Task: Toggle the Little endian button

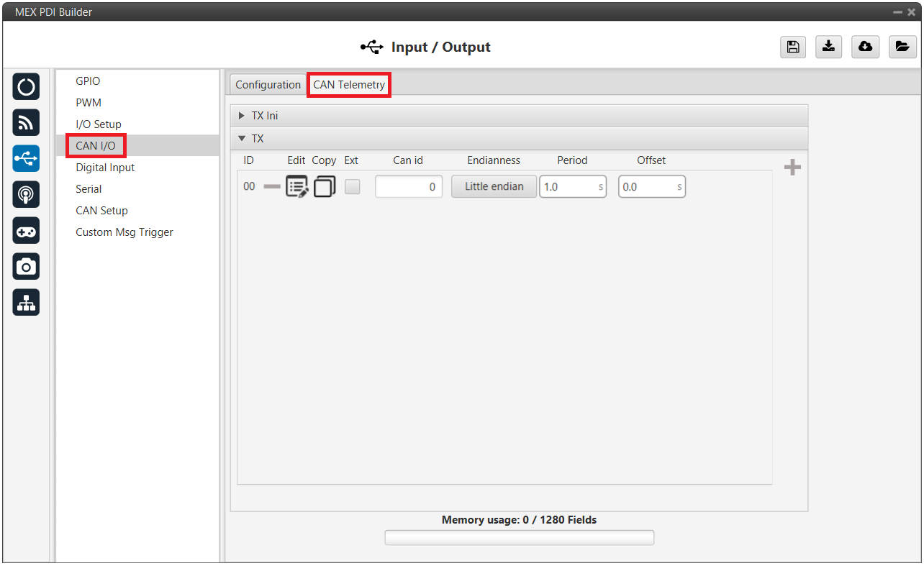Action: [x=494, y=187]
